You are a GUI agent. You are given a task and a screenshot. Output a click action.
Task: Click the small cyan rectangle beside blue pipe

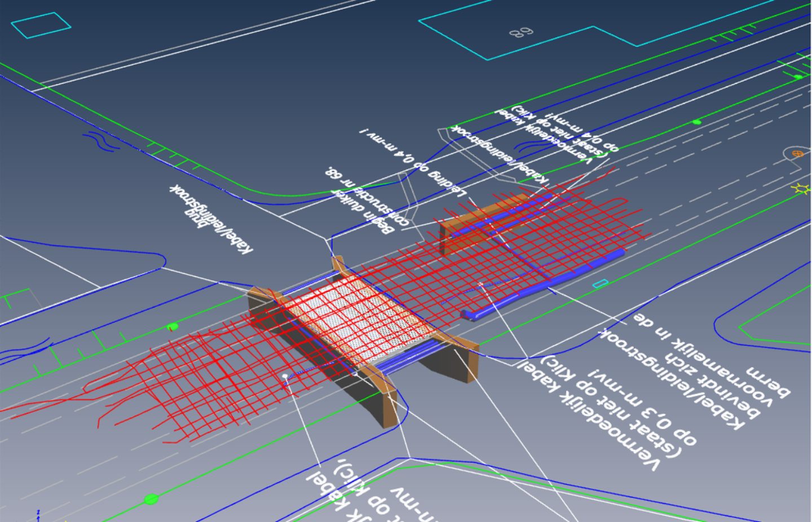pyautogui.click(x=601, y=283)
